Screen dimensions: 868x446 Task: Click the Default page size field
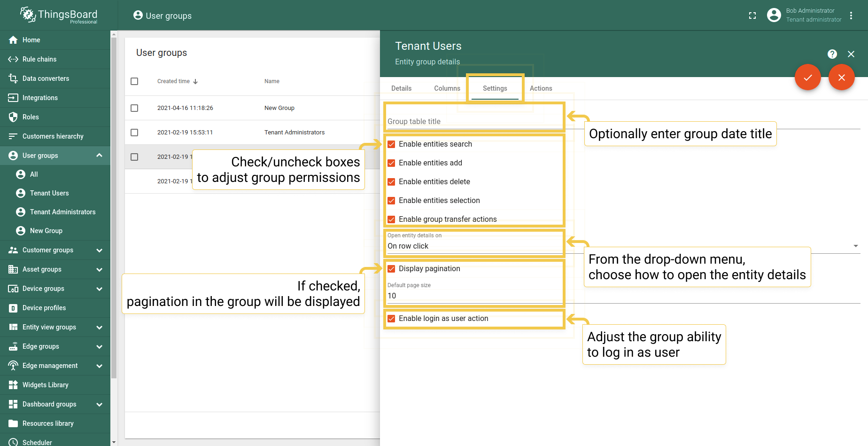pos(624,296)
